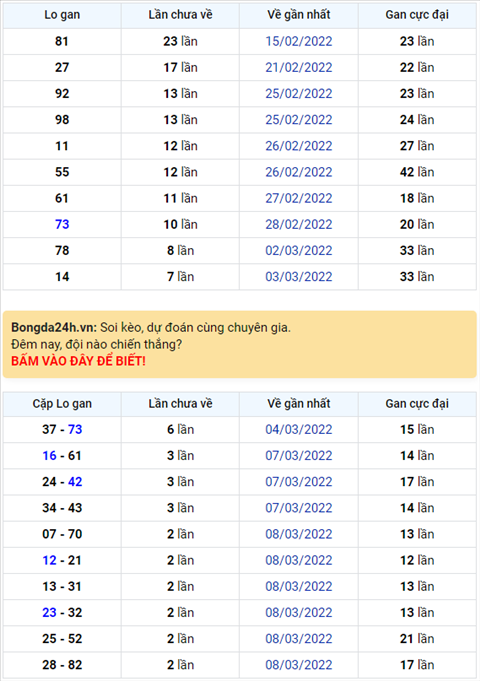This screenshot has width=480, height=681.
Task: Click Lần chưa về header in first table
Action: click(x=180, y=15)
